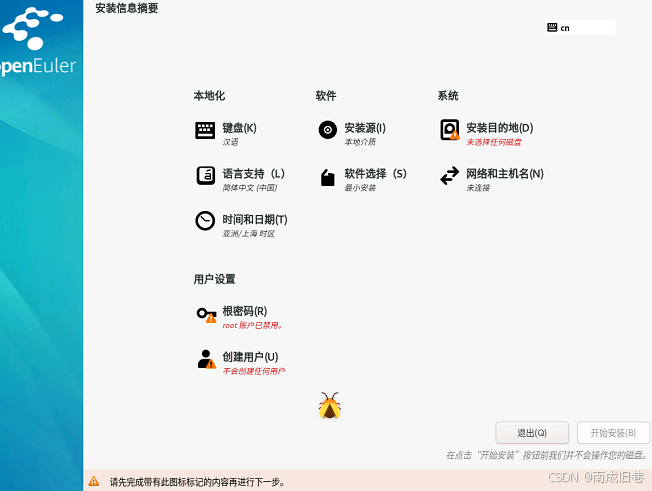This screenshot has width=652, height=491.
Task: Open the 创建用户 person icon
Action: (206, 359)
